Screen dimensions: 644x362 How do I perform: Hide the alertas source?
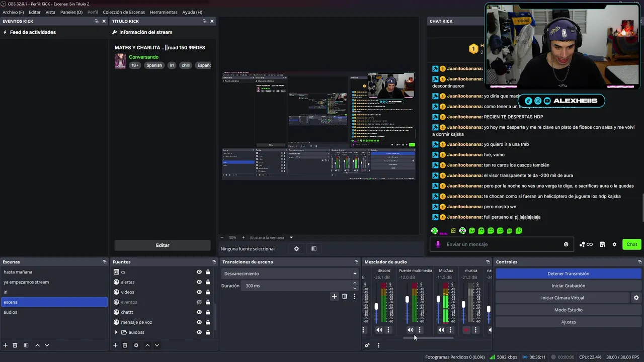point(199,282)
